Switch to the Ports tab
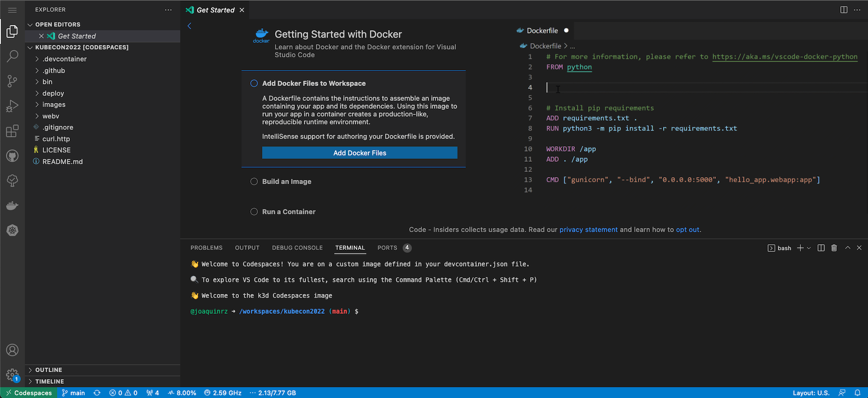The height and width of the screenshot is (398, 868). [394, 248]
